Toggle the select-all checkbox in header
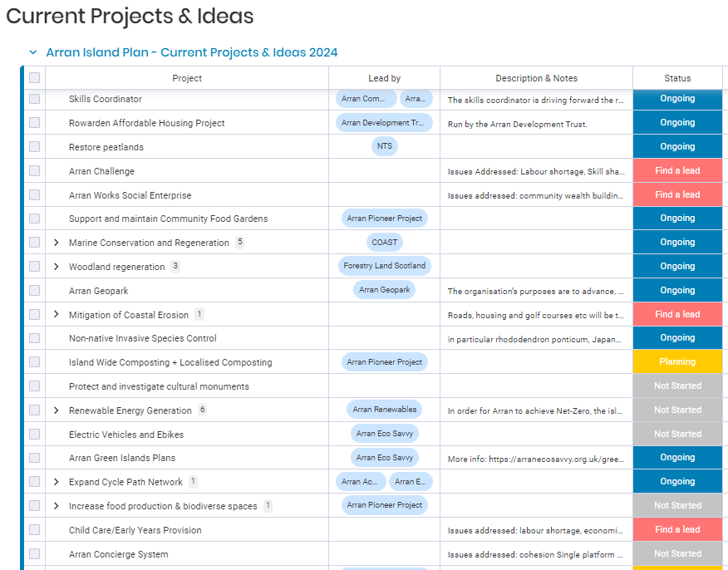 click(34, 78)
